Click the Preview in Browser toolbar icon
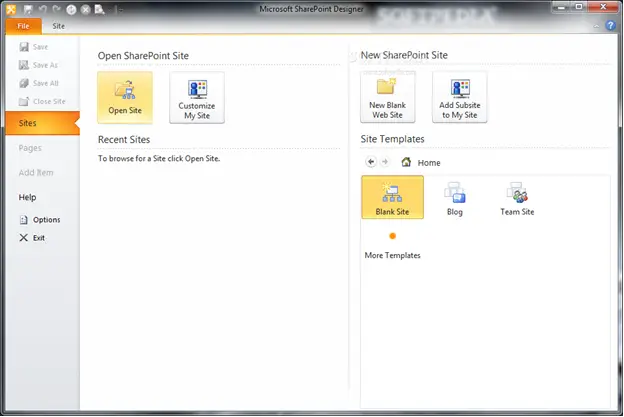Screen dimensions: 624x417 [99, 9]
